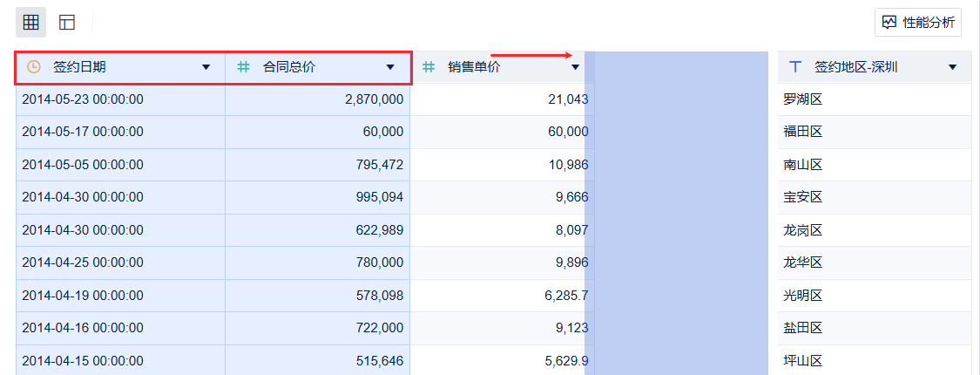Switch to the split layout view
The image size is (980, 375).
tap(67, 22)
